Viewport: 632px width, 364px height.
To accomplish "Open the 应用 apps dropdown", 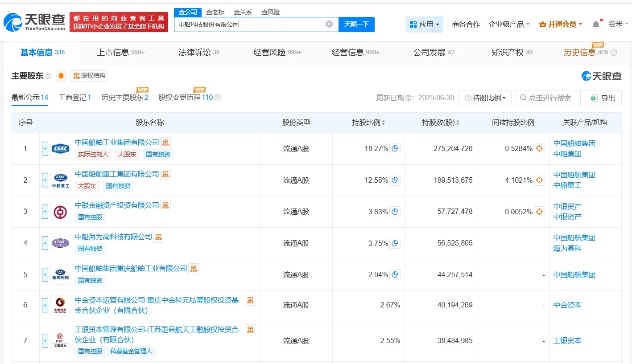I will (x=424, y=25).
